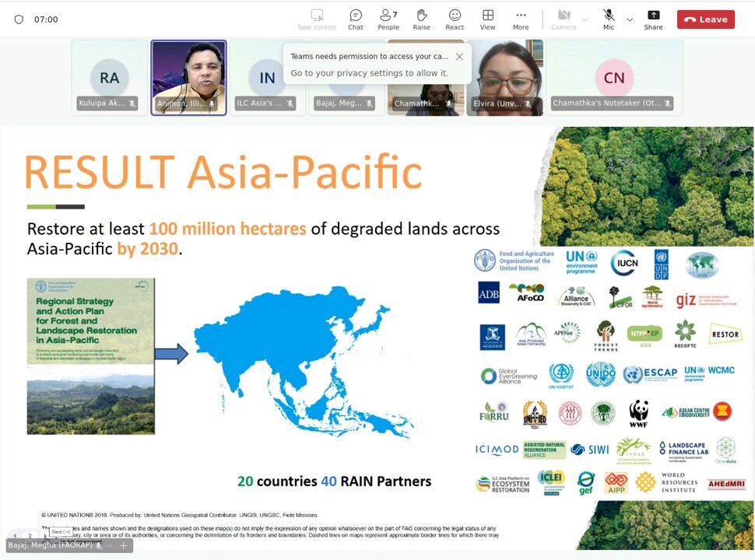The width and height of the screenshot is (755, 560).
Task: Leave the meeting
Action: 705,19
